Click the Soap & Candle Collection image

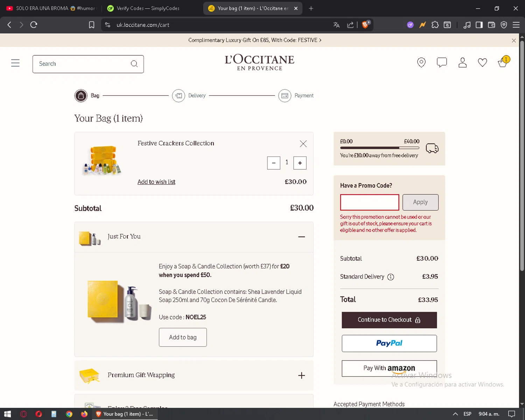point(119,301)
